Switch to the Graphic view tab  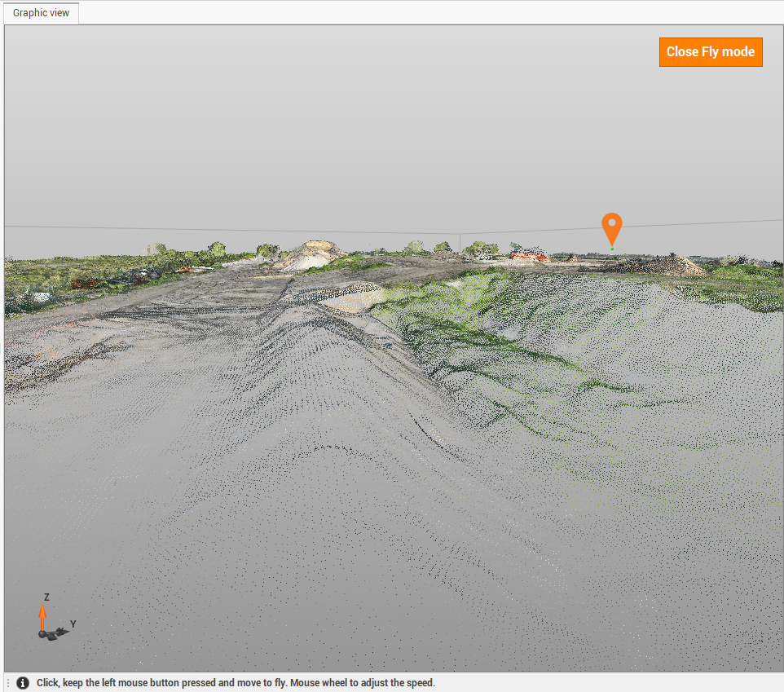click(x=40, y=13)
